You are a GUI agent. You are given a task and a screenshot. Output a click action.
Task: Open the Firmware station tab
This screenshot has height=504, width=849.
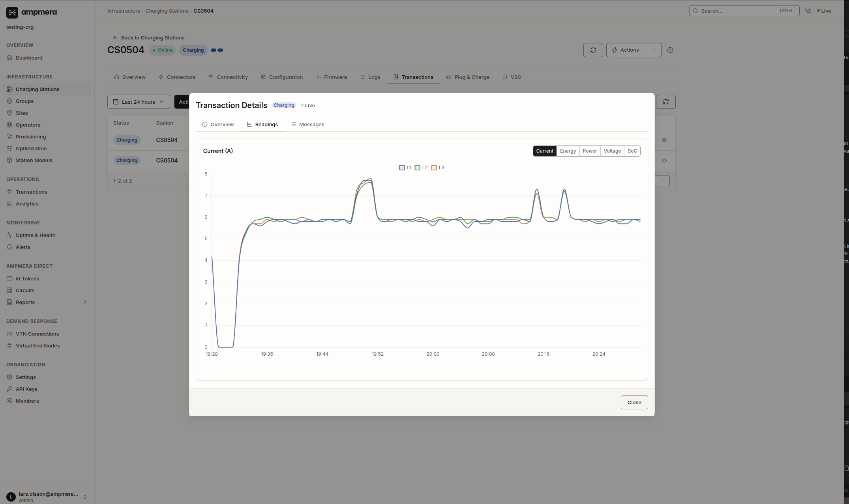click(x=331, y=77)
